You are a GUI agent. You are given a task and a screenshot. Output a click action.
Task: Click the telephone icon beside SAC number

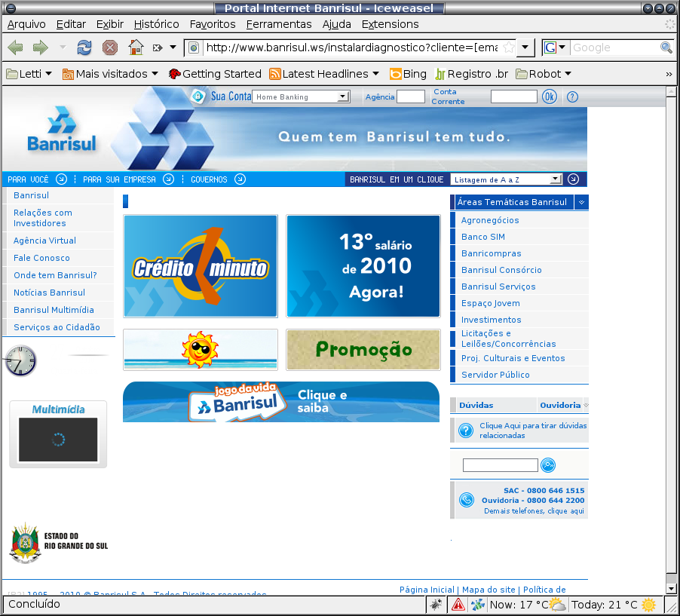click(467, 500)
